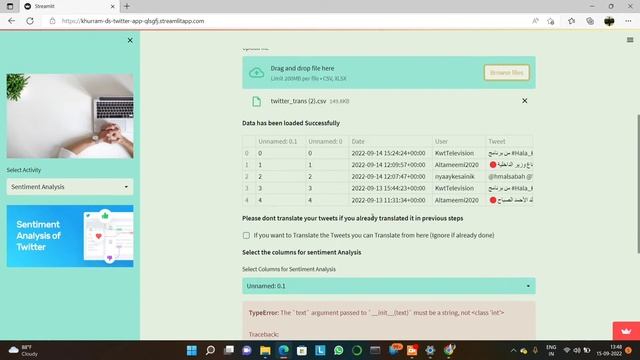Switch to Microsoft Edge on the taskbar
The height and width of the screenshot is (360, 640).
[x=284, y=350]
